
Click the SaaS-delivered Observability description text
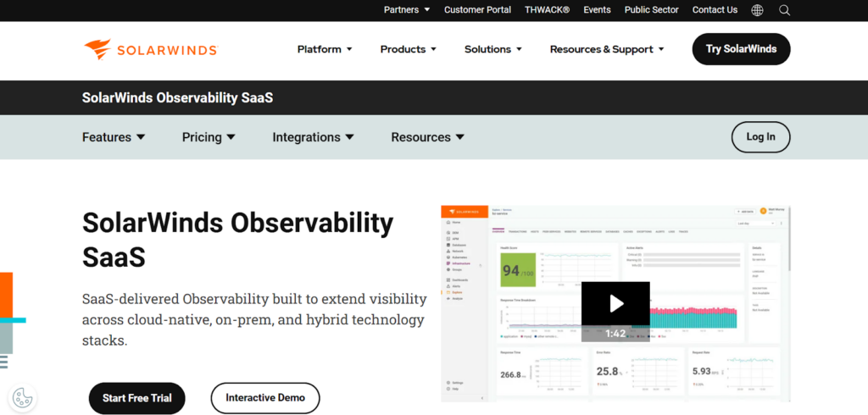point(254,320)
